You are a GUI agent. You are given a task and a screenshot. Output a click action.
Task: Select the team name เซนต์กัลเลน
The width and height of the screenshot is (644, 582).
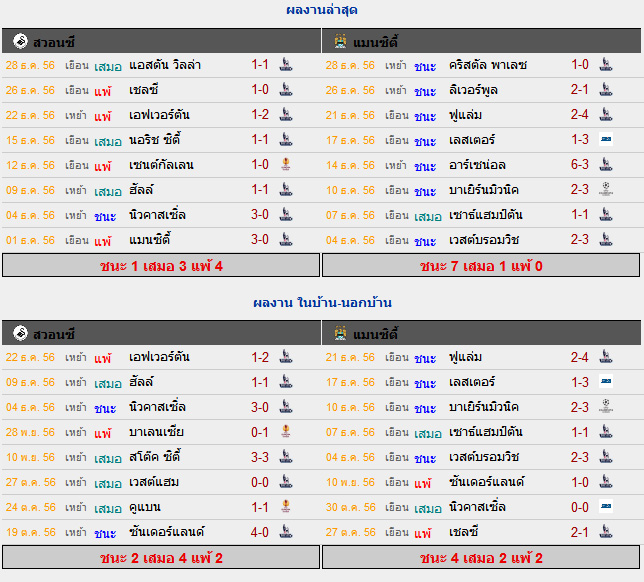tap(161, 165)
